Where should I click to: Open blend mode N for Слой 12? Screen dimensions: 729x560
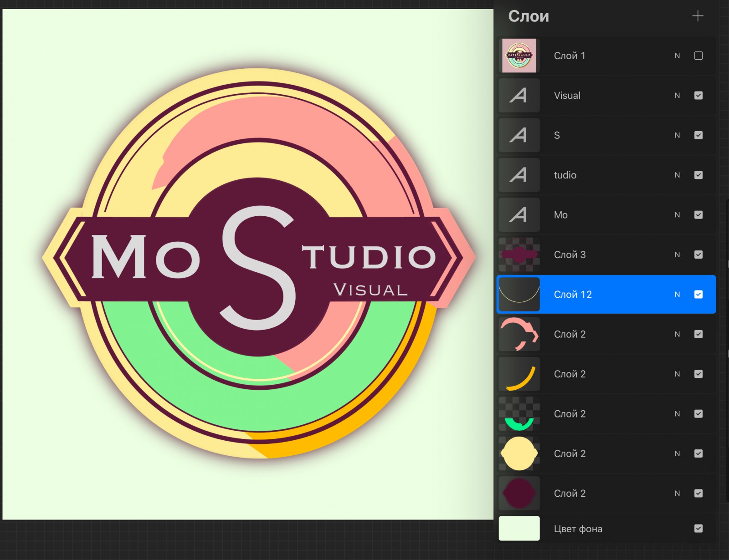click(x=678, y=295)
